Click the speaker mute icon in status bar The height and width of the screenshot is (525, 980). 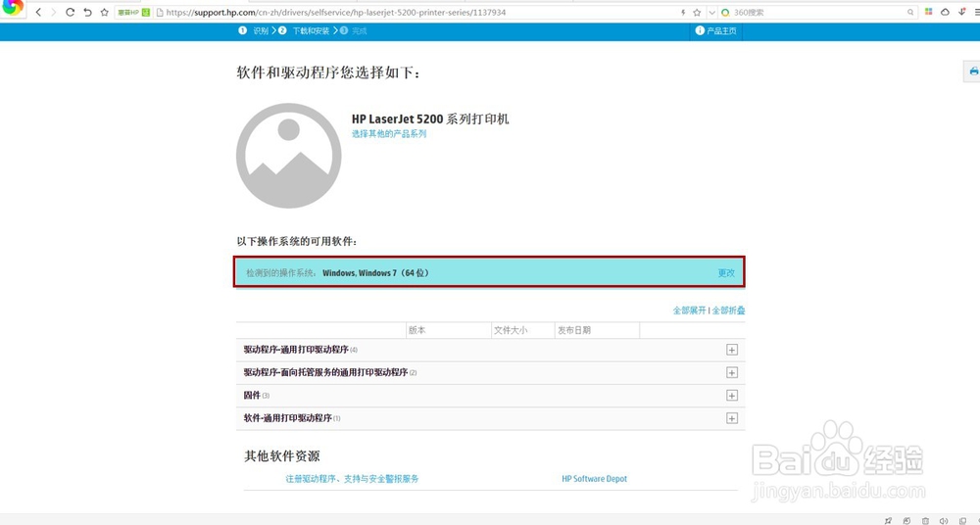pos(944,520)
